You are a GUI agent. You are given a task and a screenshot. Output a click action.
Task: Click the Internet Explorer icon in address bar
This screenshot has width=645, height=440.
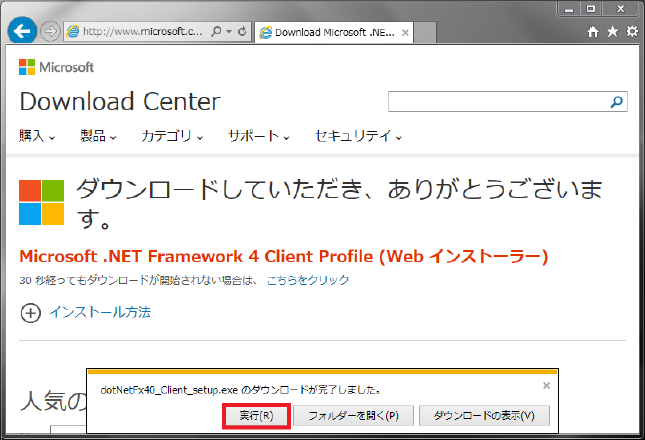coord(73,32)
